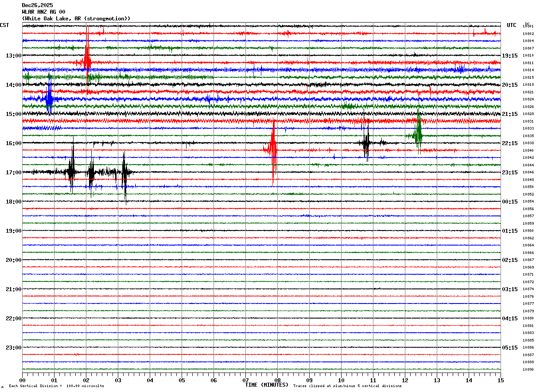The height and width of the screenshot is (392, 536).
Task: Click the 01:15 UTC label
Action: (510, 231)
